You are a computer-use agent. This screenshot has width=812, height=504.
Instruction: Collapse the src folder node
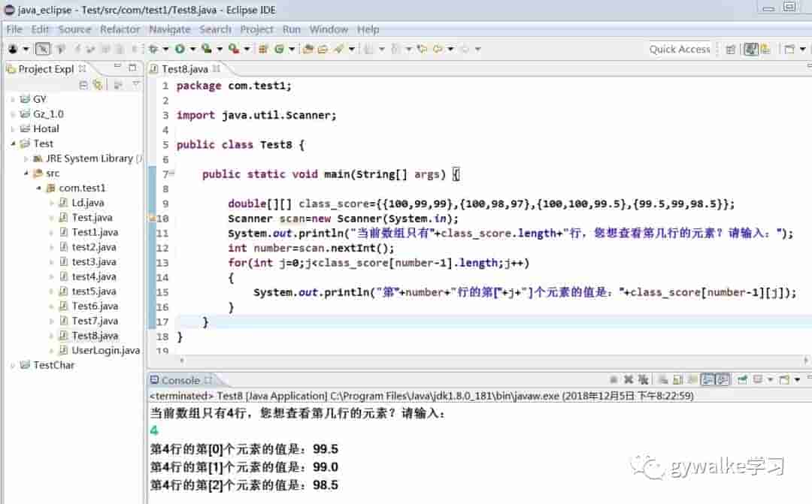[26, 173]
